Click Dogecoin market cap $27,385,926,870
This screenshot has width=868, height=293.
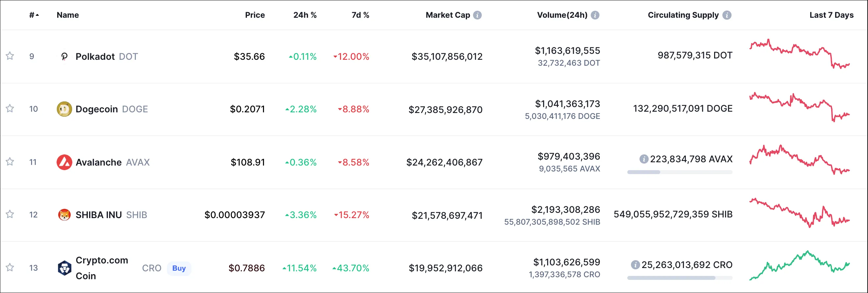click(x=446, y=109)
